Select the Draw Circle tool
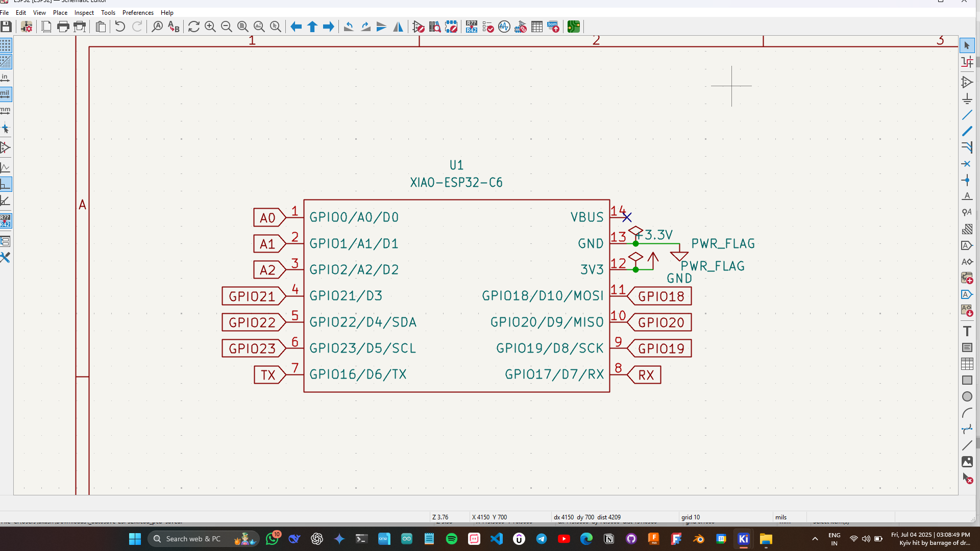The height and width of the screenshot is (551, 980). [967, 396]
